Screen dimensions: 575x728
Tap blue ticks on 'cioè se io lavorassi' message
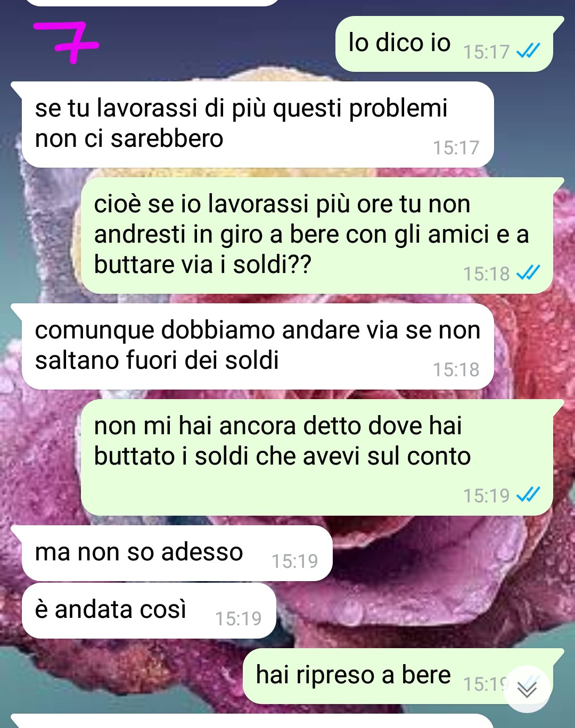click(529, 273)
